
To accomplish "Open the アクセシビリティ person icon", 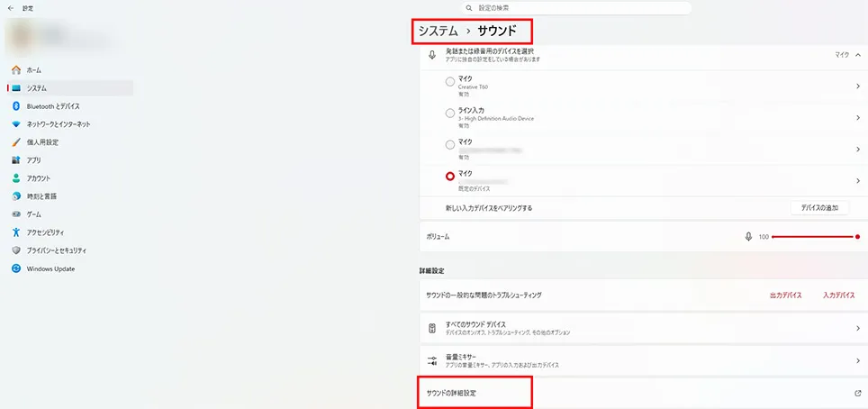I will [x=16, y=232].
